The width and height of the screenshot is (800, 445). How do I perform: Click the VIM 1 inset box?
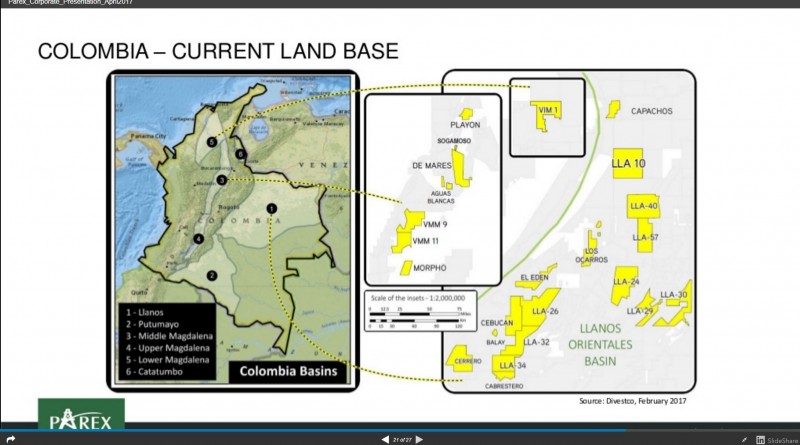tap(546, 118)
